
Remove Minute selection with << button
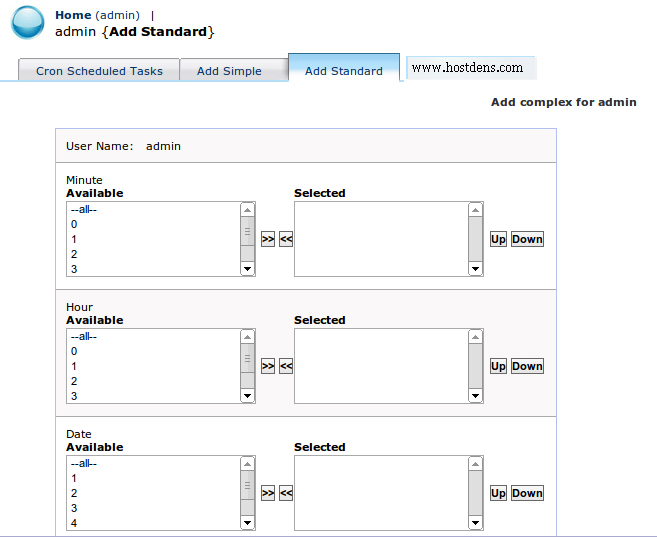click(286, 239)
